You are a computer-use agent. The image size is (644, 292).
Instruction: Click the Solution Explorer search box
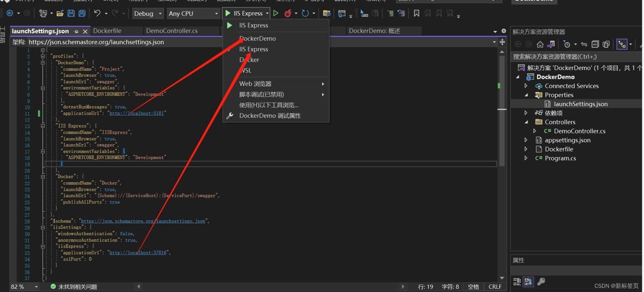coord(577,56)
